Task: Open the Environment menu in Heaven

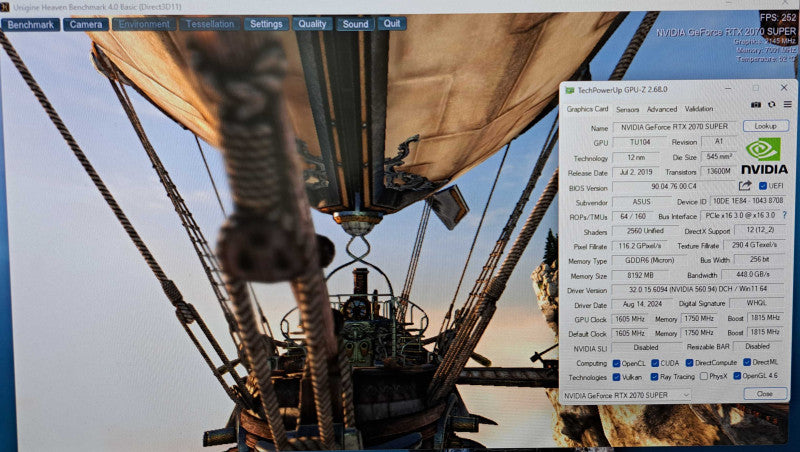Action: pos(144,24)
